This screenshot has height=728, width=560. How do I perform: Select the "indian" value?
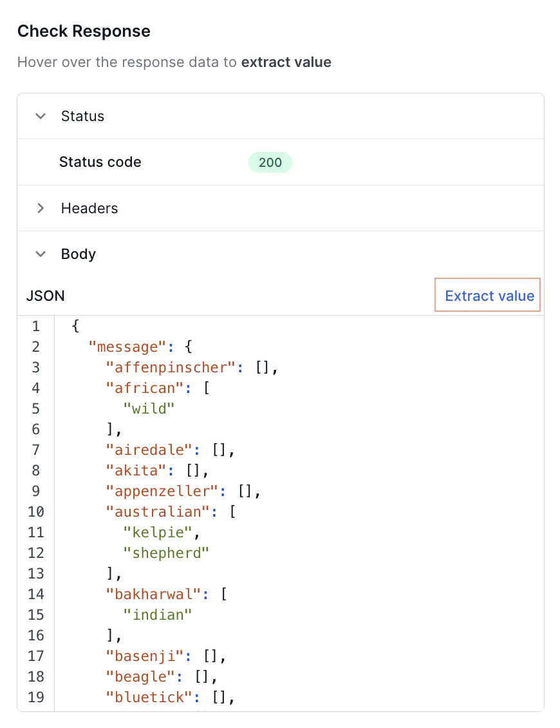pos(157,615)
